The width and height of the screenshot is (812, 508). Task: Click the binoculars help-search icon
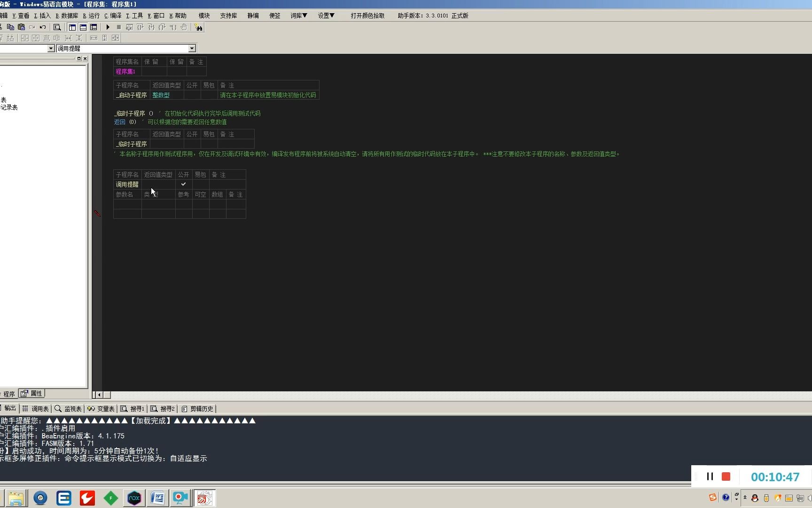pos(198,27)
